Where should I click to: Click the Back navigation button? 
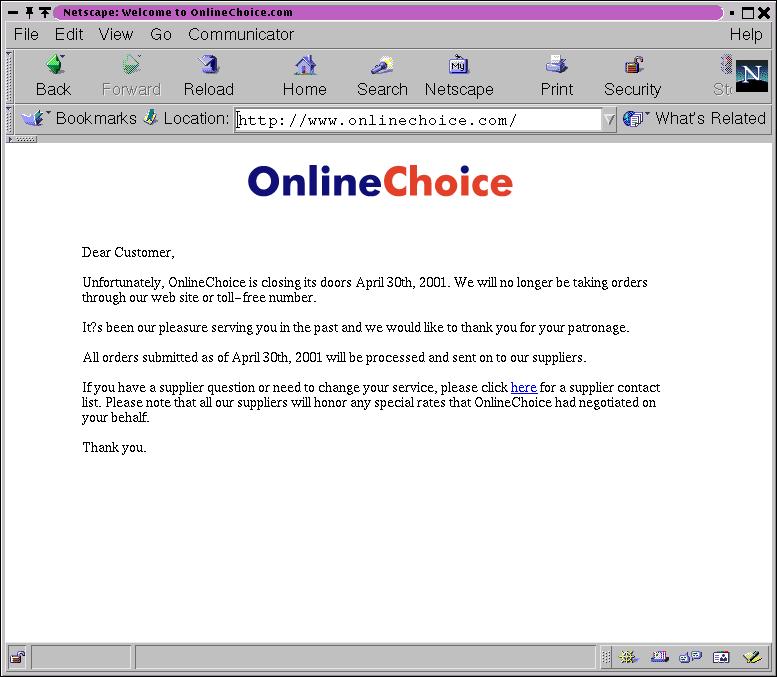54,75
